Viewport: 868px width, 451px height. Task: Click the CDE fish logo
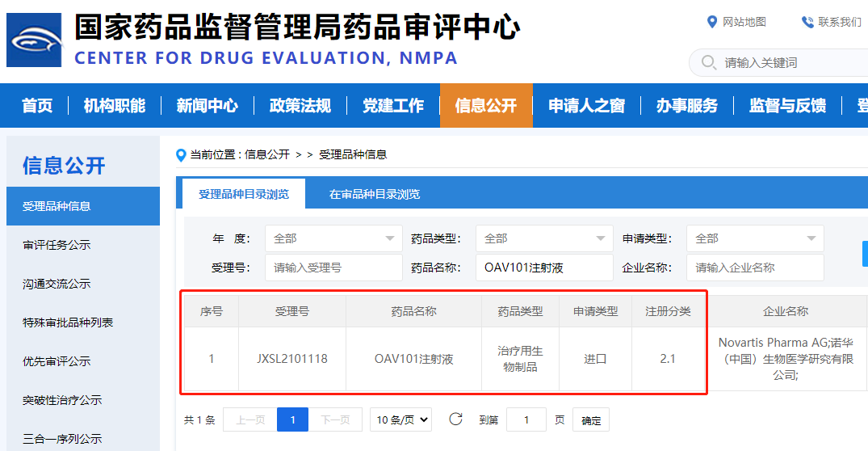pos(34,40)
